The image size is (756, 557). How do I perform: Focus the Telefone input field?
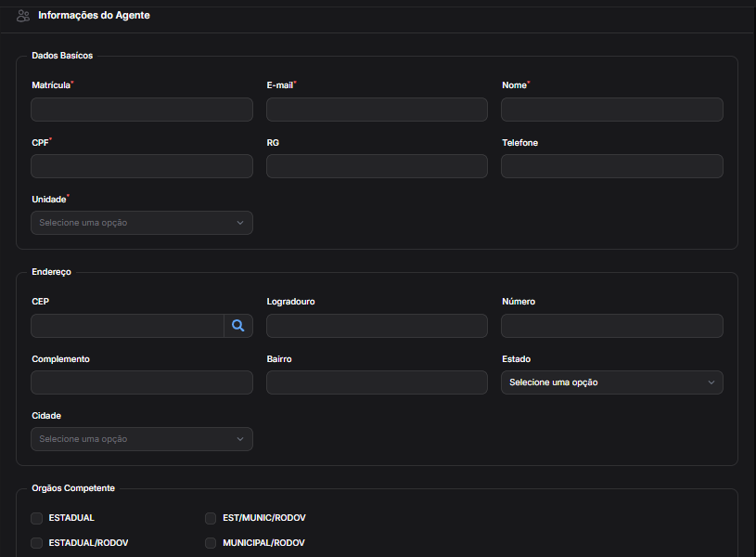click(611, 166)
